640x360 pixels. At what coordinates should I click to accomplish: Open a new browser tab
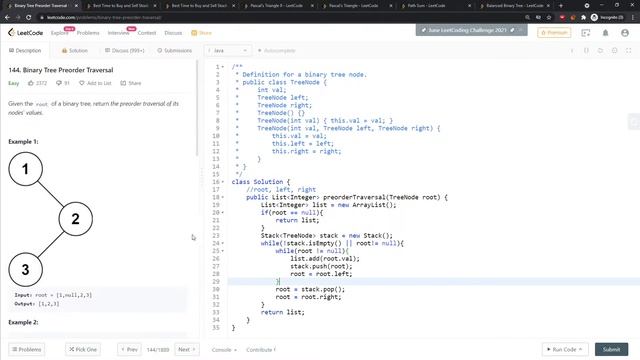pyautogui.click(x=560, y=6)
